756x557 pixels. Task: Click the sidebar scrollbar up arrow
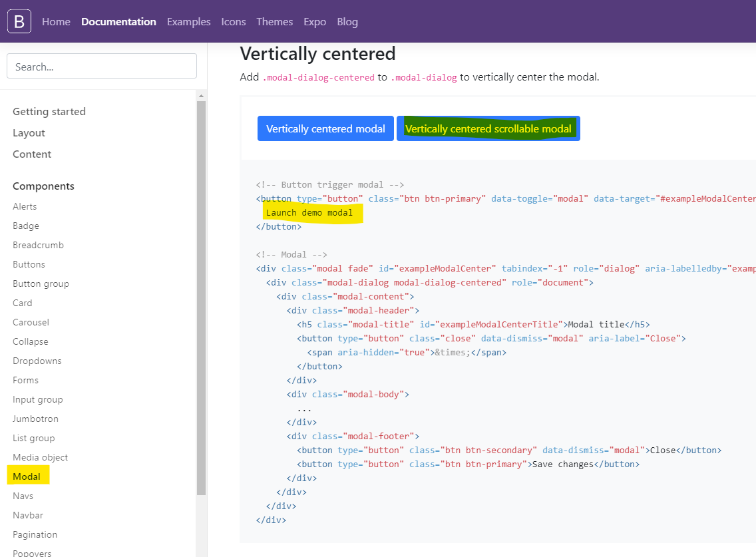click(201, 95)
